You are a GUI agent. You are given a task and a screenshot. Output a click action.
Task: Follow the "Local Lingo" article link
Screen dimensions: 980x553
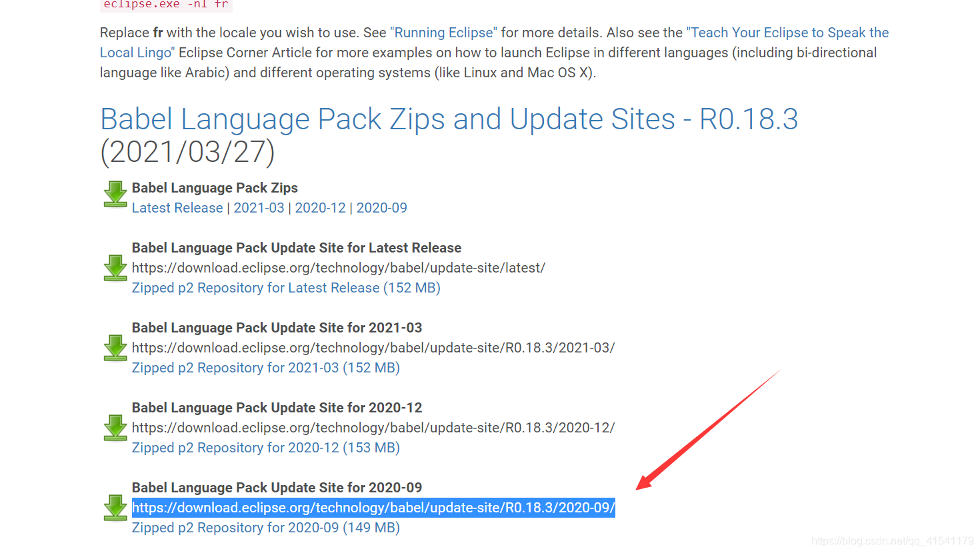pos(137,53)
